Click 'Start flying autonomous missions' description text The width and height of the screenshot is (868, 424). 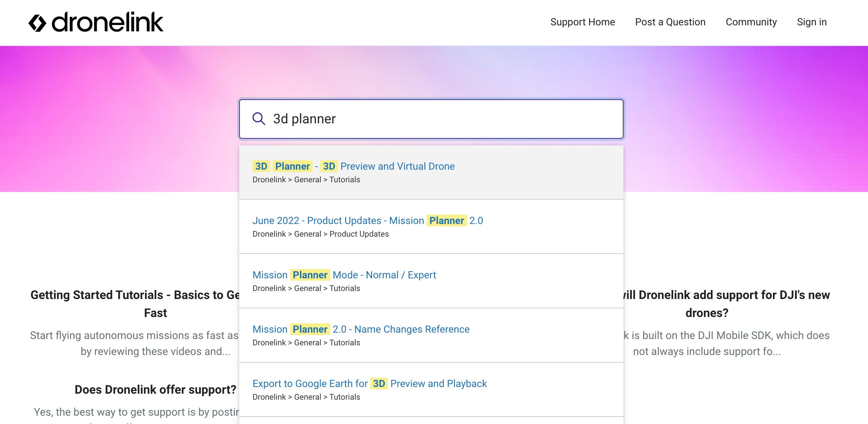click(134, 343)
